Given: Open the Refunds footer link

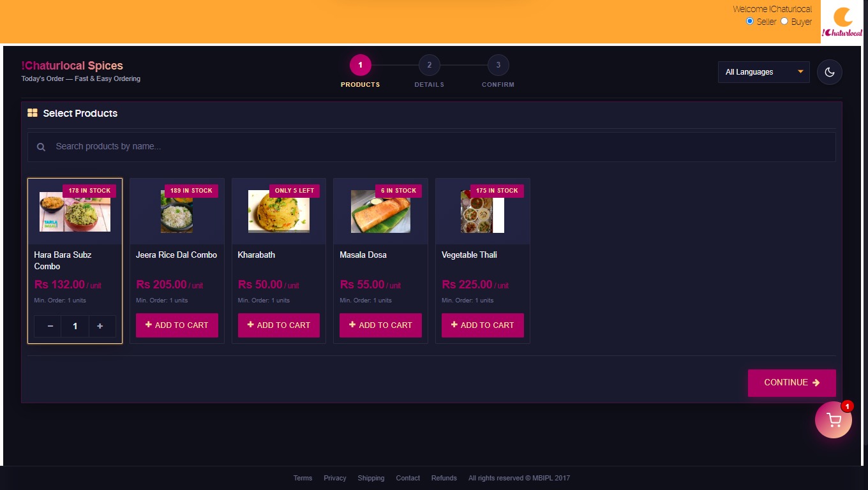Looking at the screenshot, I should coord(444,478).
